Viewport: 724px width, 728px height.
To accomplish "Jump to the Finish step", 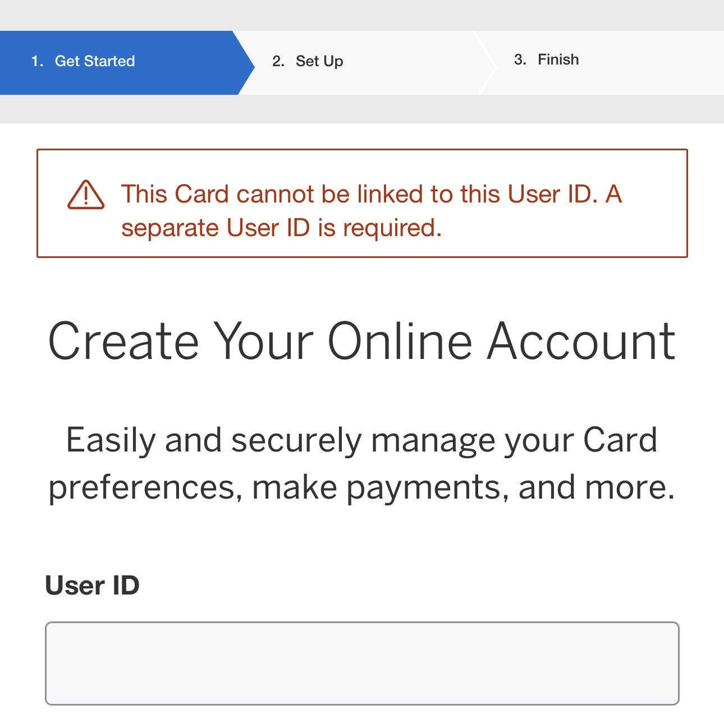I will [558, 59].
